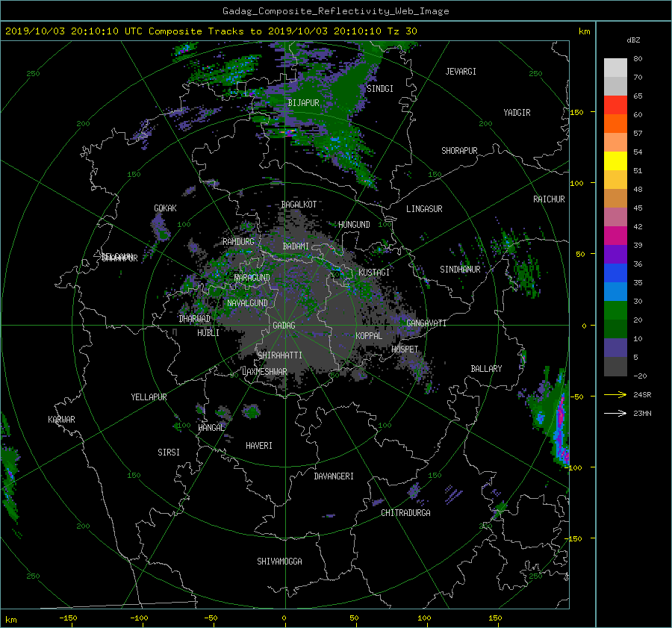This screenshot has height=628, width=672.
Task: Select the JEVARGI label
Action: click(461, 72)
